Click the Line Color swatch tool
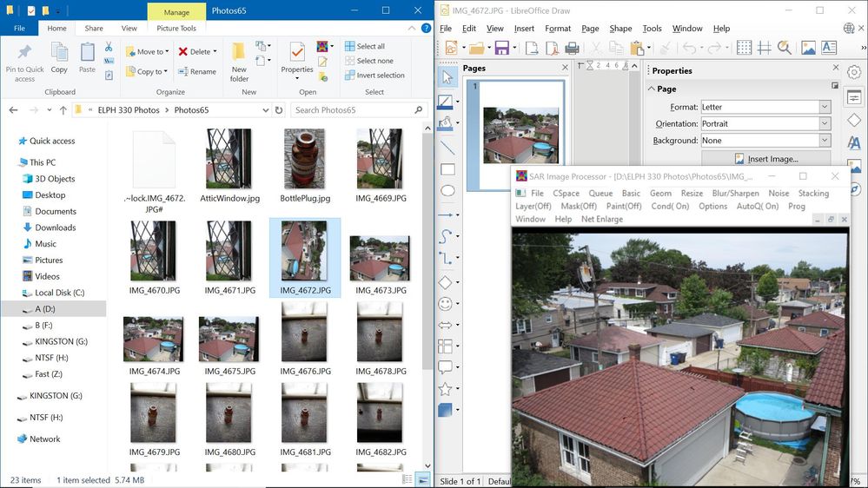The image size is (868, 488). (445, 102)
